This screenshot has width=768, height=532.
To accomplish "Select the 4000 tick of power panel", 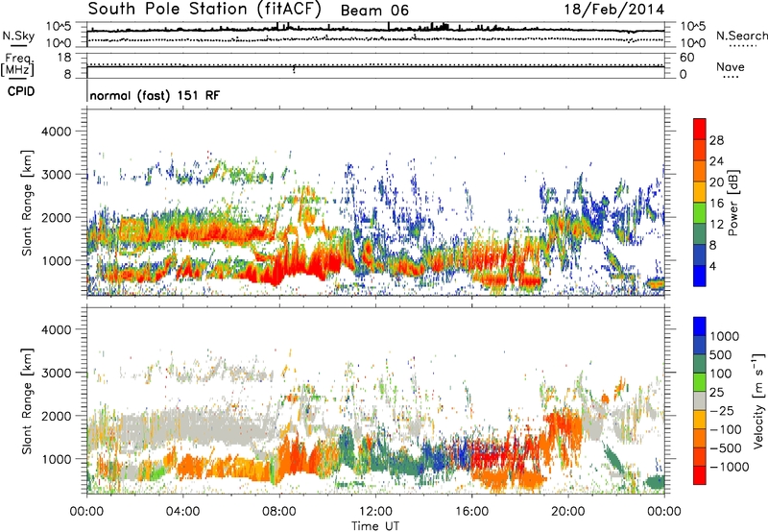I will tap(56, 132).
